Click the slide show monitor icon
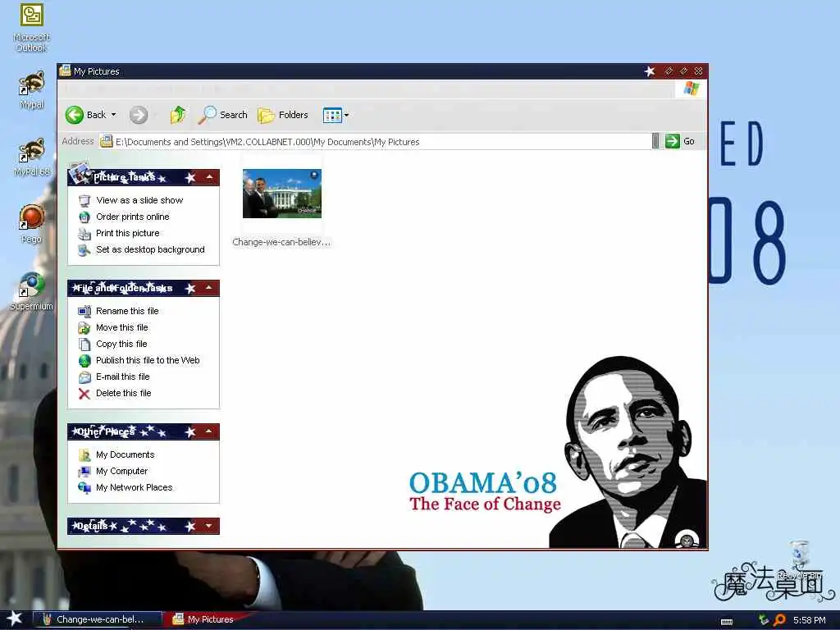Viewport: 840px width, 630px height. coord(84,200)
